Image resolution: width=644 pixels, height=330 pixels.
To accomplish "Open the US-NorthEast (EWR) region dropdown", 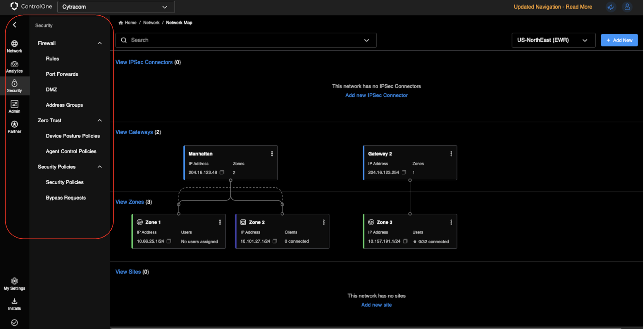I will coord(553,40).
